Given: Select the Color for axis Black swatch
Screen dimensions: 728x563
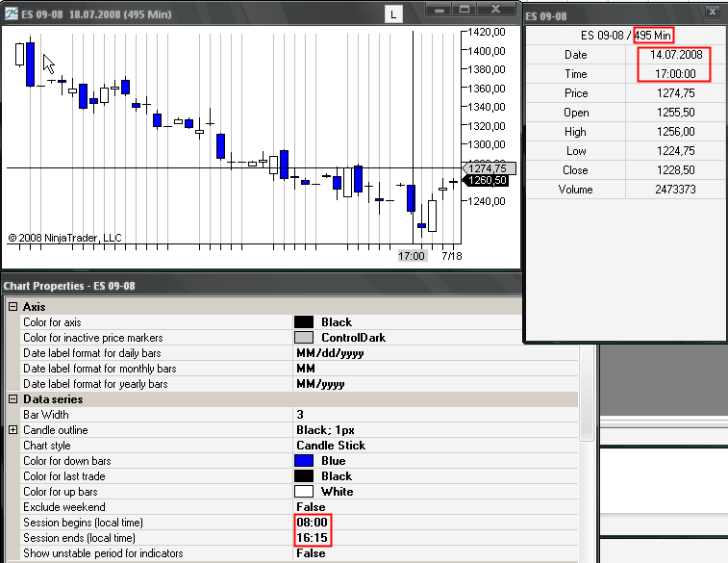Looking at the screenshot, I should (304, 321).
